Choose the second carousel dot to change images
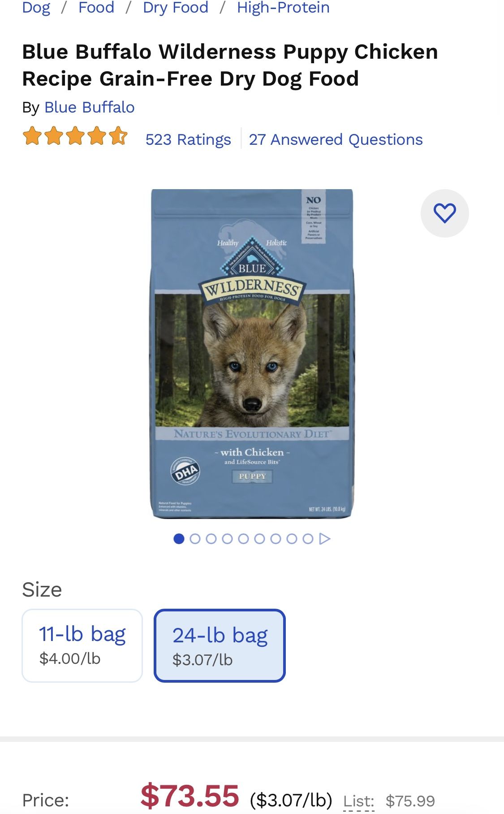This screenshot has height=814, width=504. (196, 539)
